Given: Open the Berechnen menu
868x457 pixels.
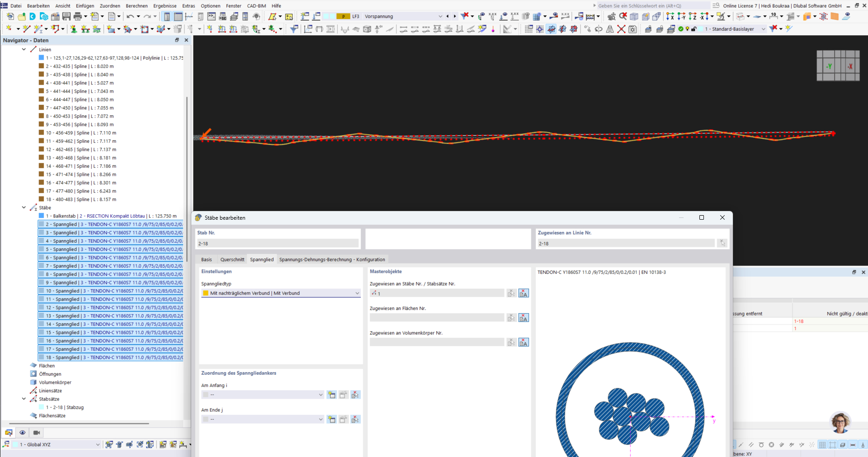Looking at the screenshot, I should [137, 6].
